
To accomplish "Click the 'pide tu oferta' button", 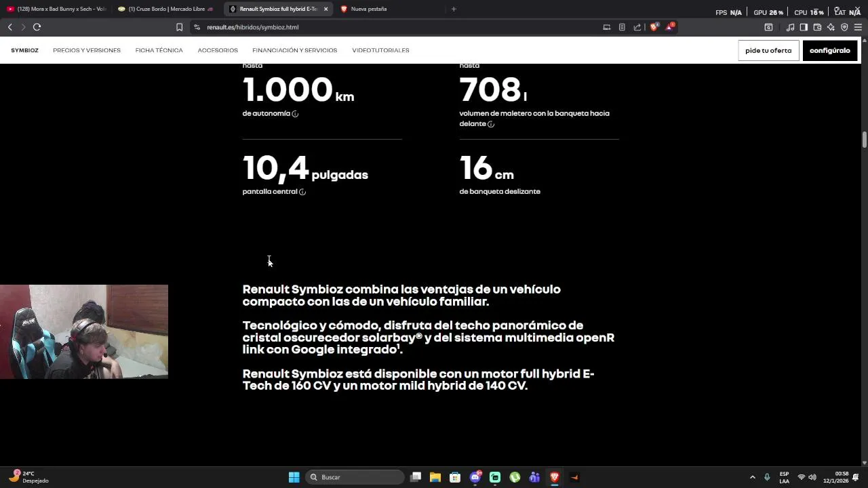I will coord(768,50).
